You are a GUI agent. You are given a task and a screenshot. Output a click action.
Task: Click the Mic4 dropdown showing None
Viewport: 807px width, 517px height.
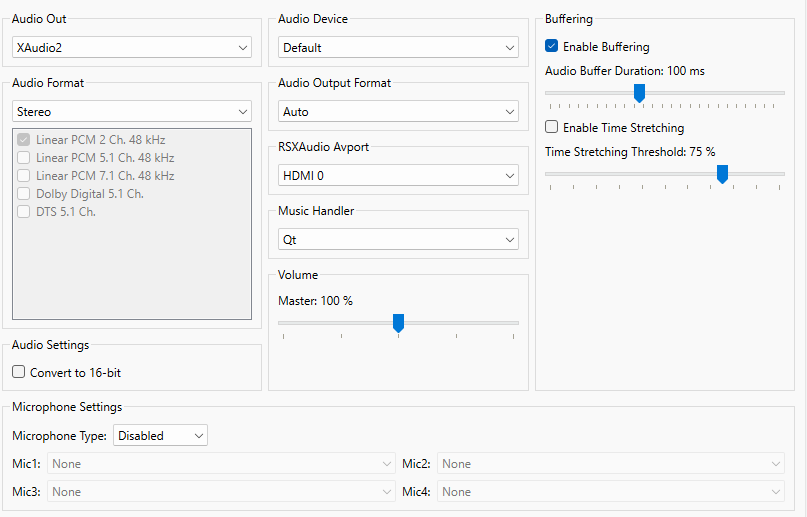[611, 492]
